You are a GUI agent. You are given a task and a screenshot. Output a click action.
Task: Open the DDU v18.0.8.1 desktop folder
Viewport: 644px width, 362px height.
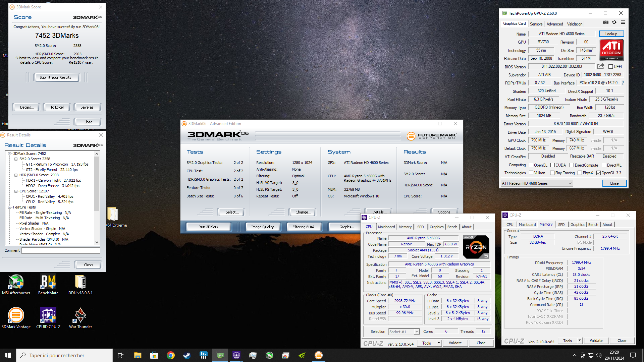pyautogui.click(x=80, y=285)
